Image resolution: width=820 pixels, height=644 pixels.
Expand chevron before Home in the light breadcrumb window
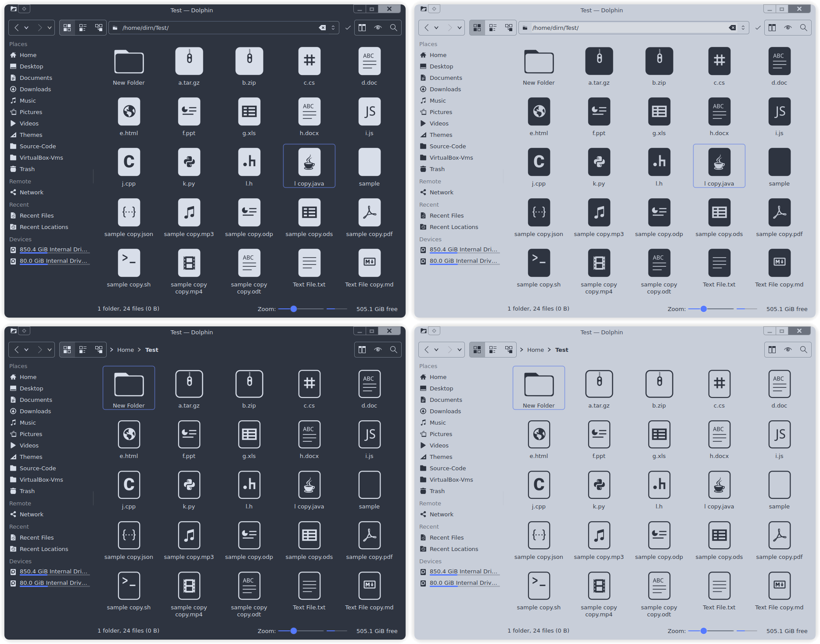pyautogui.click(x=521, y=350)
